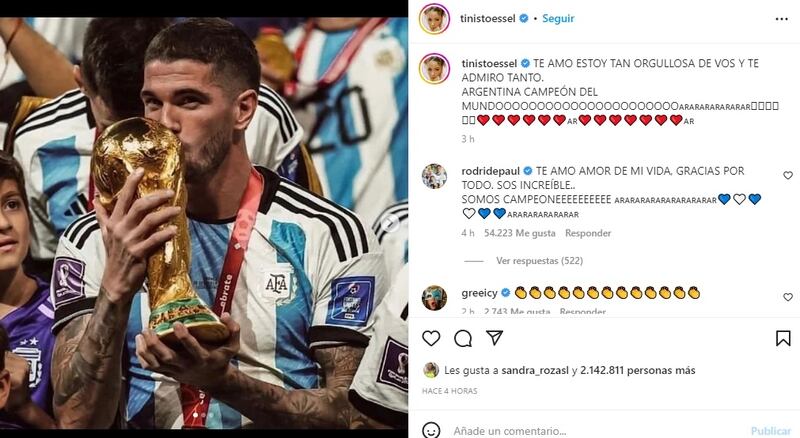Open rodridepaul's profile picture

coord(434,176)
